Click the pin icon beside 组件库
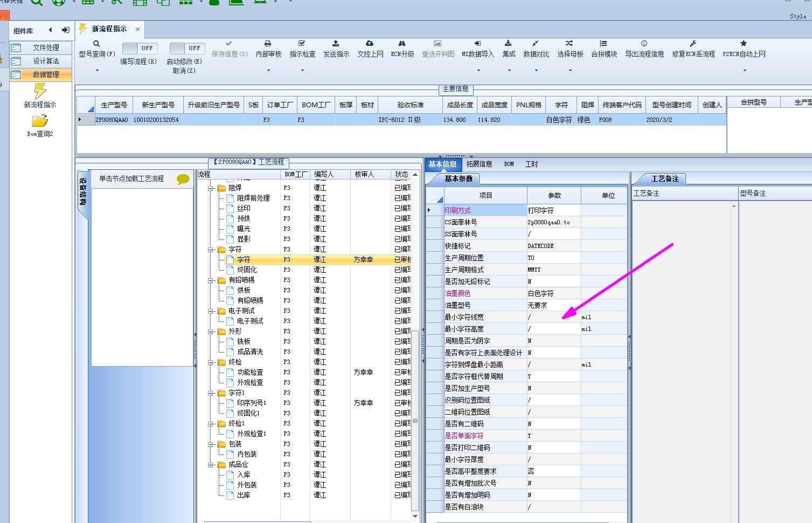The image size is (812, 523). (x=65, y=30)
